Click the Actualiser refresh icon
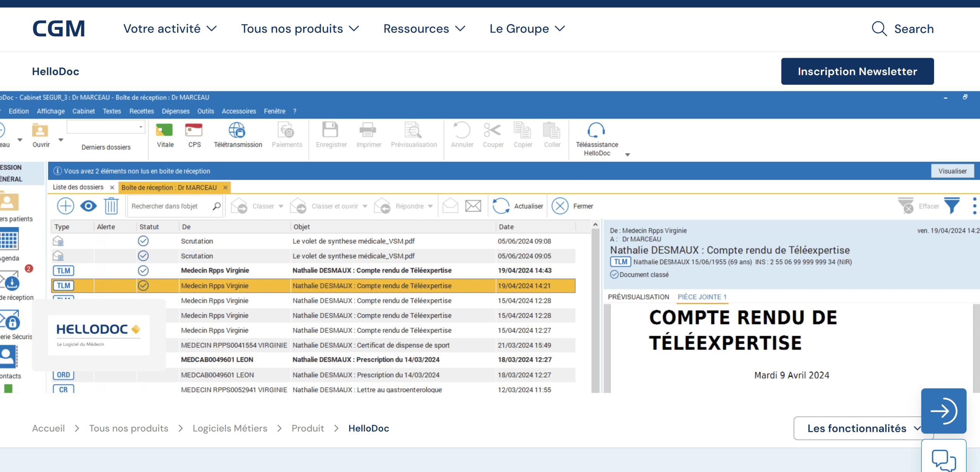980x472 pixels. pyautogui.click(x=501, y=206)
